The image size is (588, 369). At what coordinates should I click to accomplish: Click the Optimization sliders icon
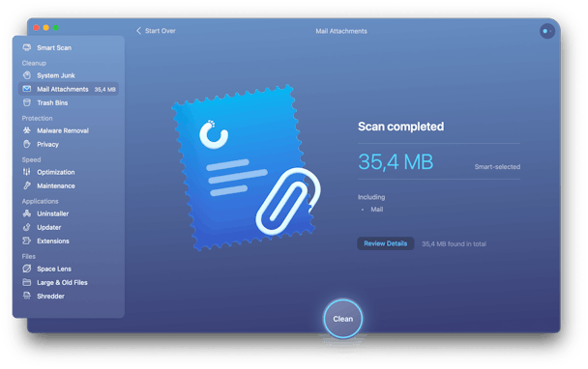pyautogui.click(x=27, y=172)
